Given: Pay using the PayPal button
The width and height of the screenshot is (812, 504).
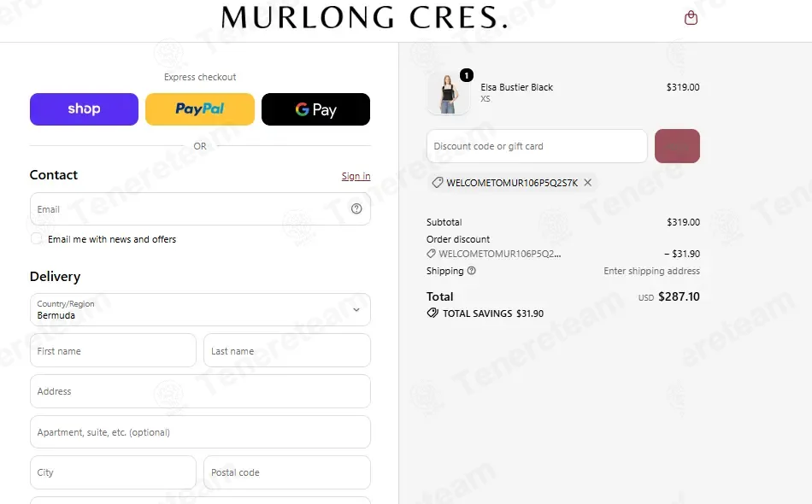Looking at the screenshot, I should coord(200,109).
